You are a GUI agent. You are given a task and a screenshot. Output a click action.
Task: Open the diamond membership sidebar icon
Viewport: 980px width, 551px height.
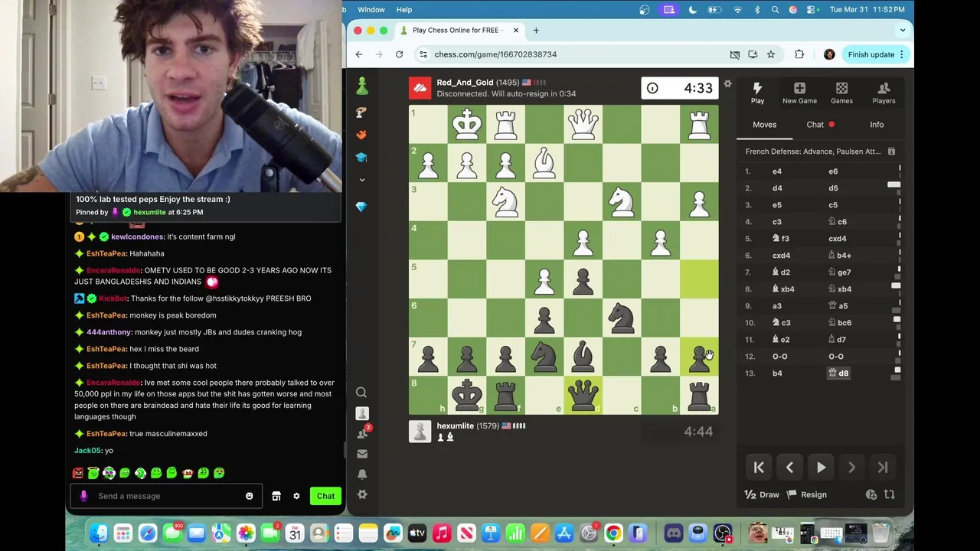tap(361, 207)
